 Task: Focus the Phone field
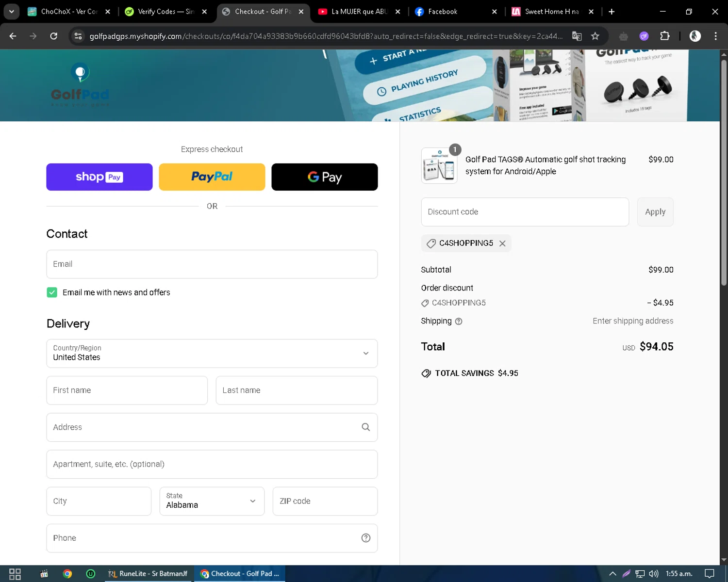point(212,538)
